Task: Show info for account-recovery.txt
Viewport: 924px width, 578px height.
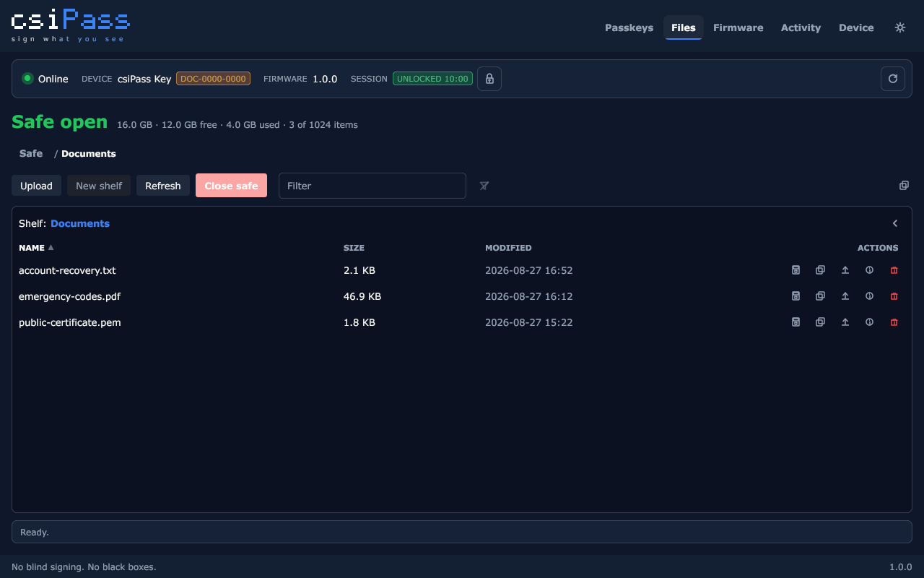Action: 869,270
